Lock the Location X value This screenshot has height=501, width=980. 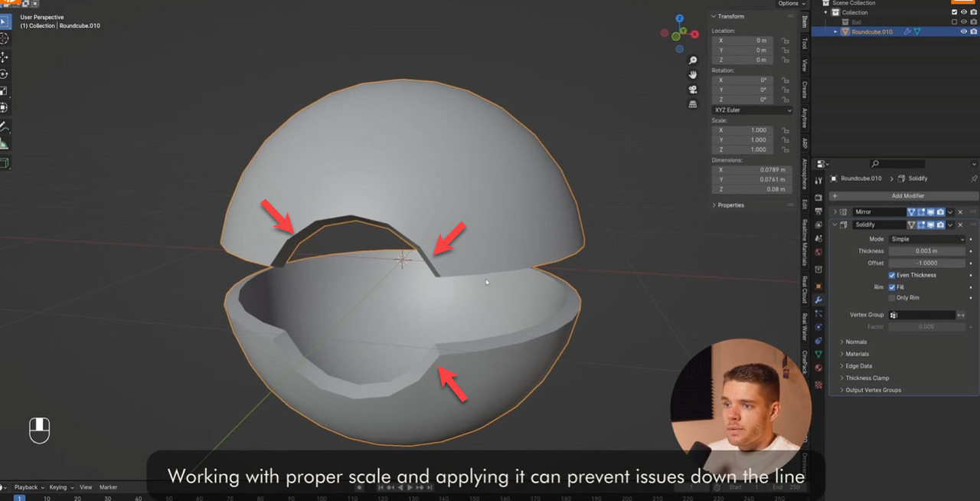click(x=786, y=40)
